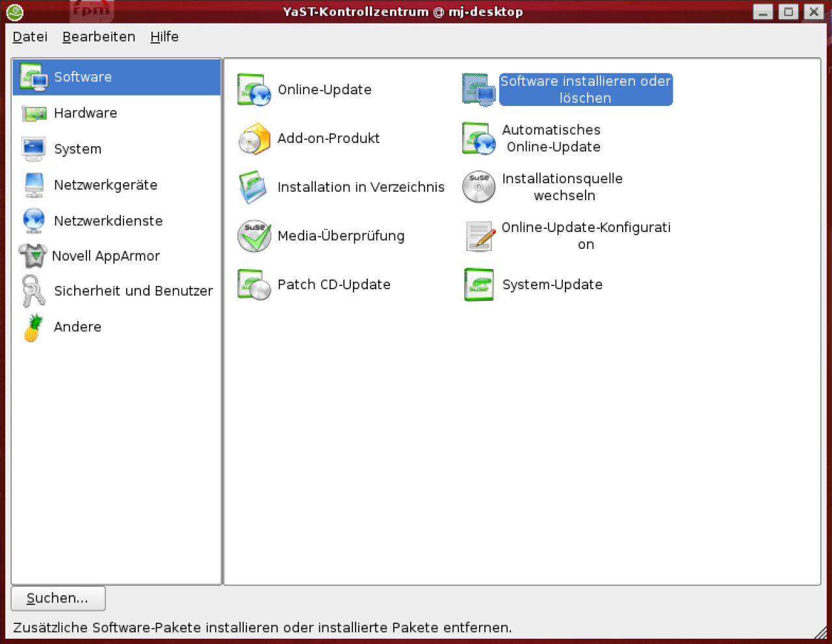Click the Hardware label in sidebar
This screenshot has height=644, width=832.
(x=86, y=113)
